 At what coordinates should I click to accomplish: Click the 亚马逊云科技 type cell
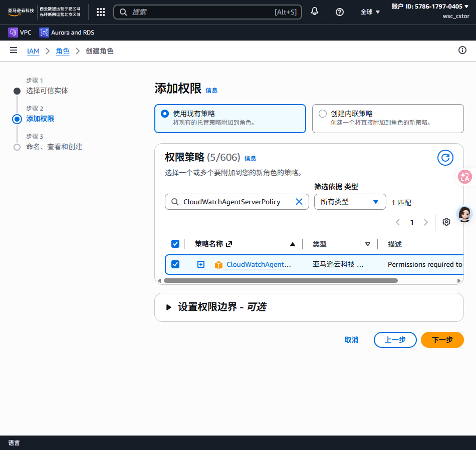(x=338, y=264)
